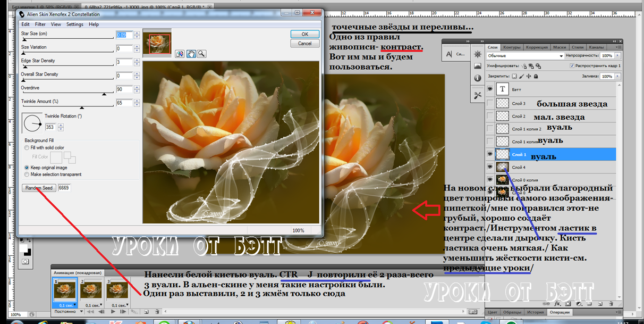644x324 pixels.
Task: Select the hand pan tool in Constellation preview
Action: 191,54
